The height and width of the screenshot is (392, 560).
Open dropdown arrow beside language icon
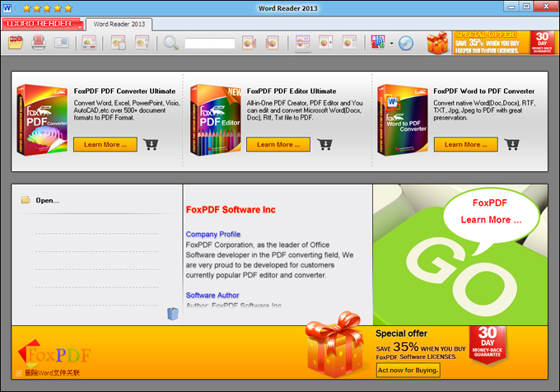point(391,44)
